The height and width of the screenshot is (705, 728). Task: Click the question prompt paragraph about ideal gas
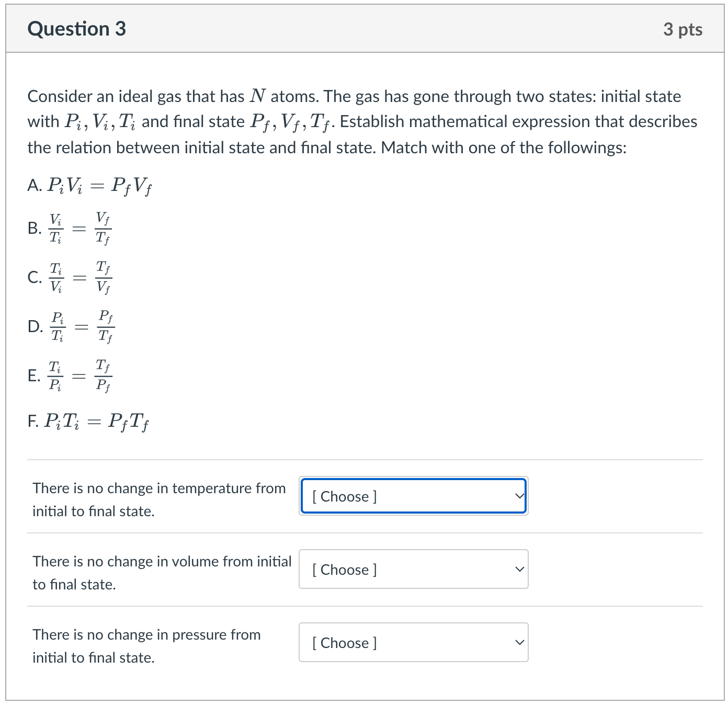[x=361, y=121]
